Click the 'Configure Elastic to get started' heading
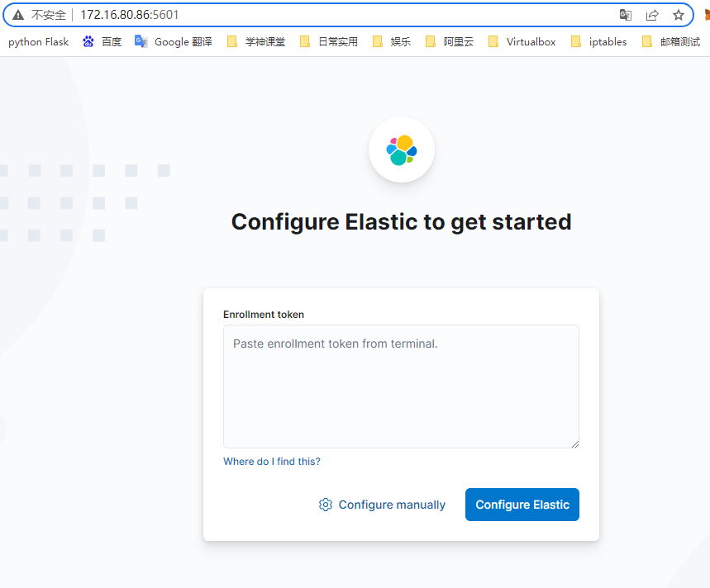 (401, 222)
